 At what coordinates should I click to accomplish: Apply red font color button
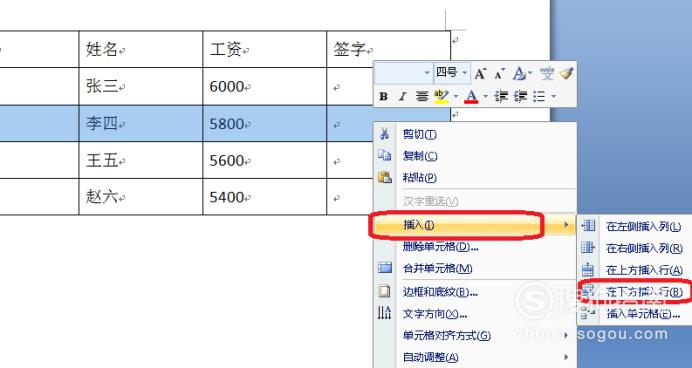pos(471,96)
